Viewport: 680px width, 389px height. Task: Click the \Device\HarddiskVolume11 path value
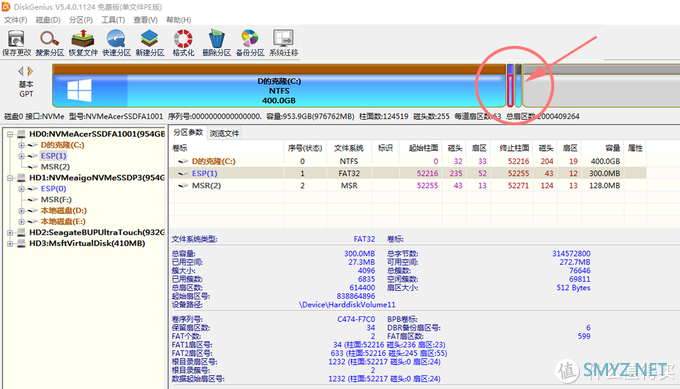pyautogui.click(x=347, y=304)
